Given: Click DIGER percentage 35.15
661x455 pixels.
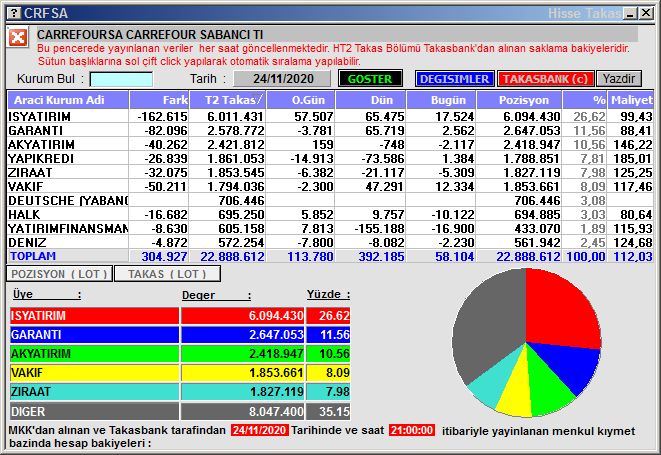Looking at the screenshot, I should tap(334, 411).
